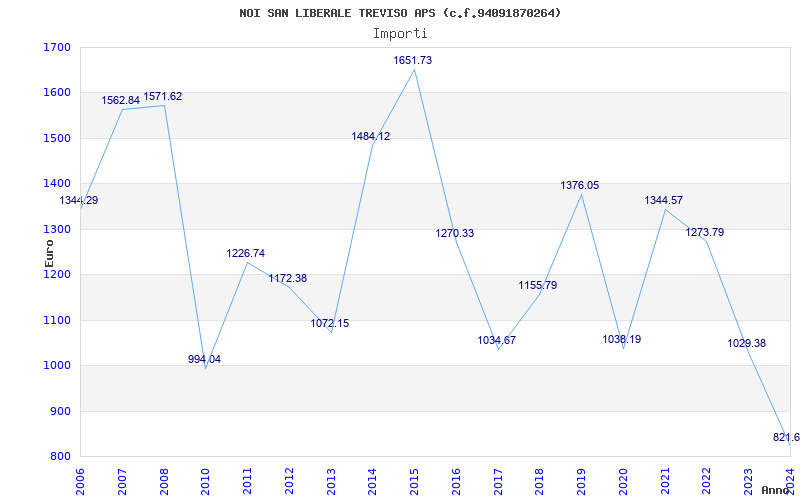
Task: Select the 1072.15 data label
Action: pos(330,323)
